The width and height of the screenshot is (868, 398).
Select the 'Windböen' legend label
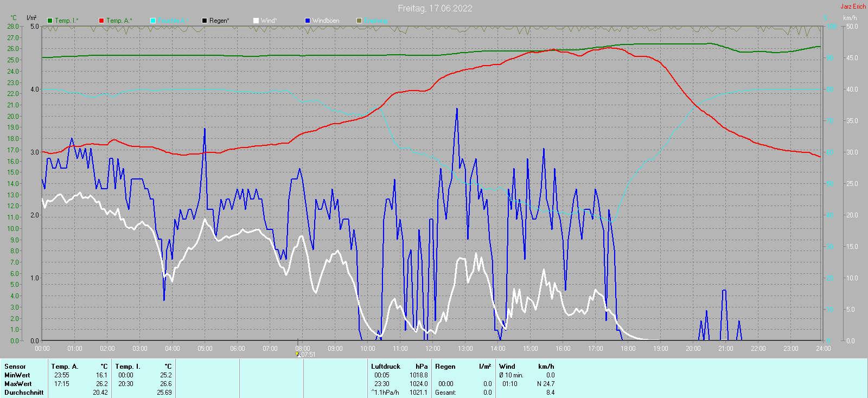point(326,21)
